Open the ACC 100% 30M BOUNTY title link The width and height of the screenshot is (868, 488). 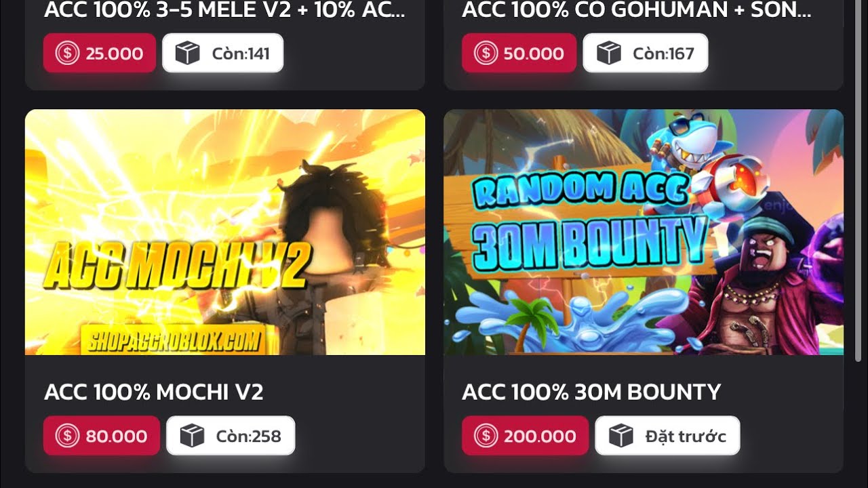point(591,392)
